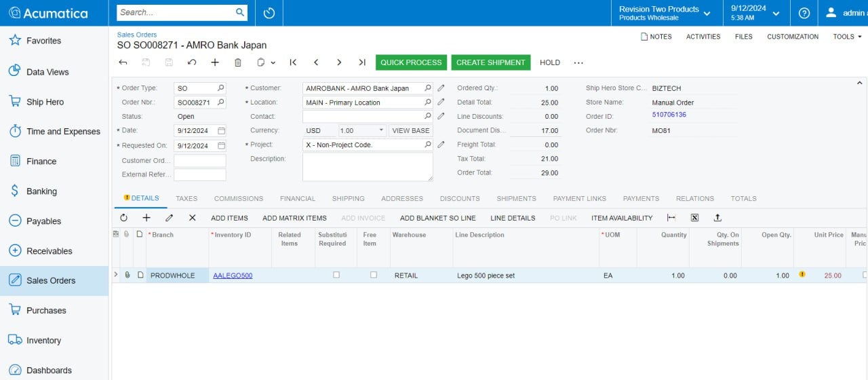The height and width of the screenshot is (380, 868).
Task: Click the Description text area
Action: click(x=368, y=167)
